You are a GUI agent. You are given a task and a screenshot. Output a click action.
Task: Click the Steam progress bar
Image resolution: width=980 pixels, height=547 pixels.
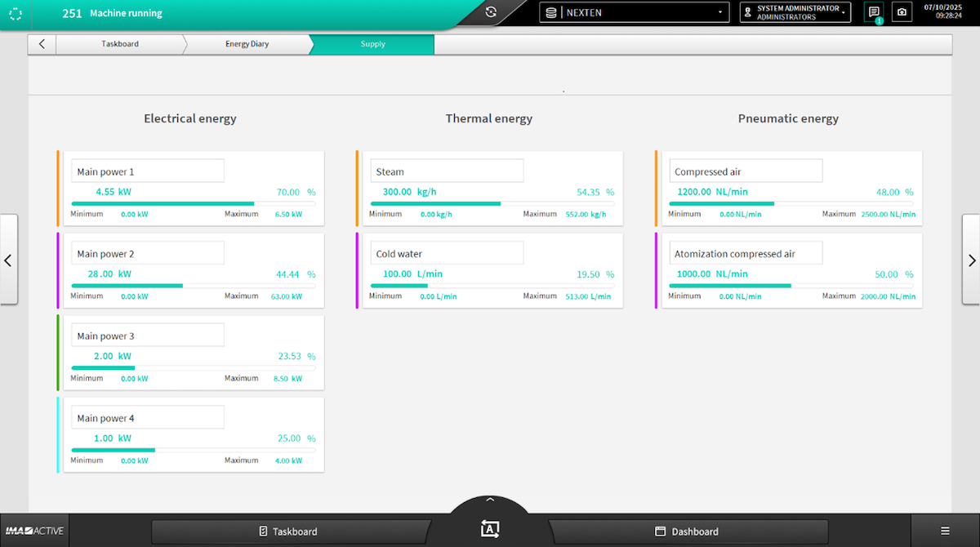(x=492, y=203)
